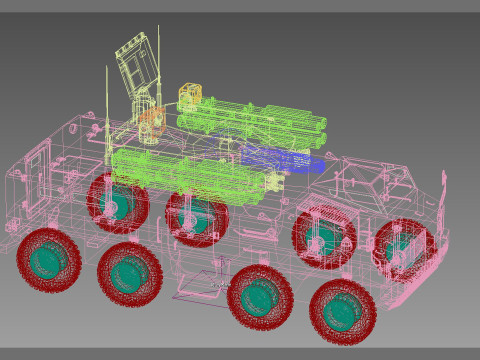Select the blue cannon barrel mesh

[x=283, y=160]
